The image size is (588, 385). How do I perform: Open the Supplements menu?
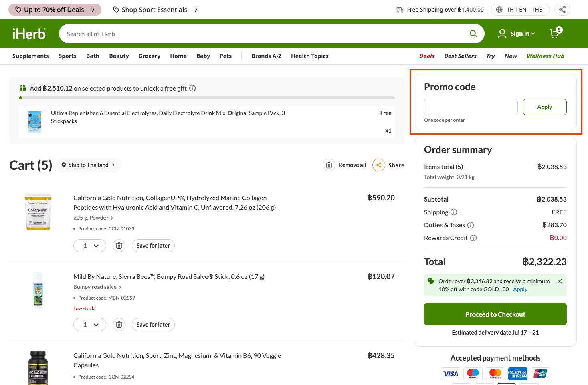coord(31,56)
